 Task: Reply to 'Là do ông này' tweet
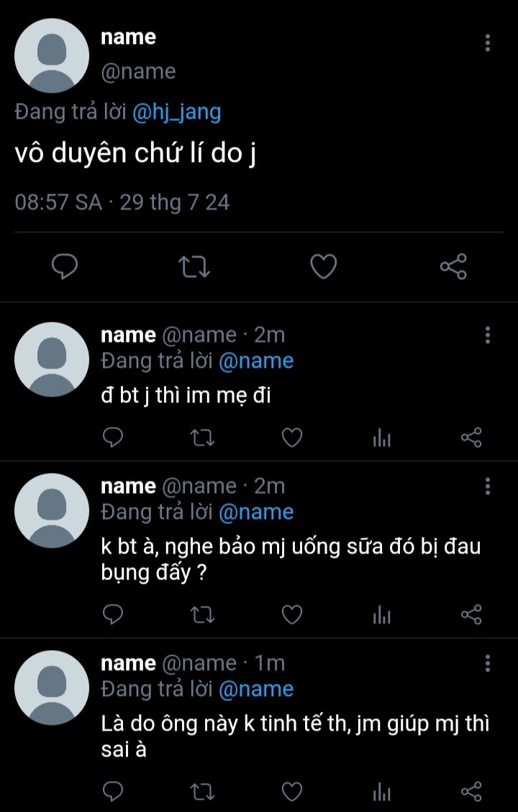(113, 791)
